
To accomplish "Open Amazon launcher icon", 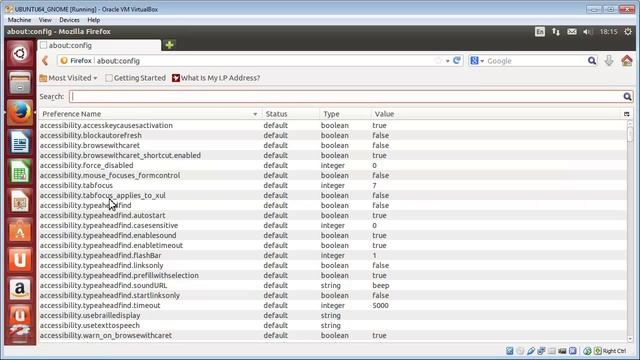I will click(x=20, y=289).
